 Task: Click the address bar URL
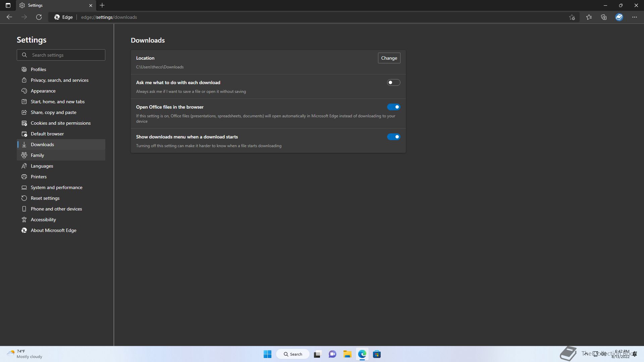click(x=109, y=17)
